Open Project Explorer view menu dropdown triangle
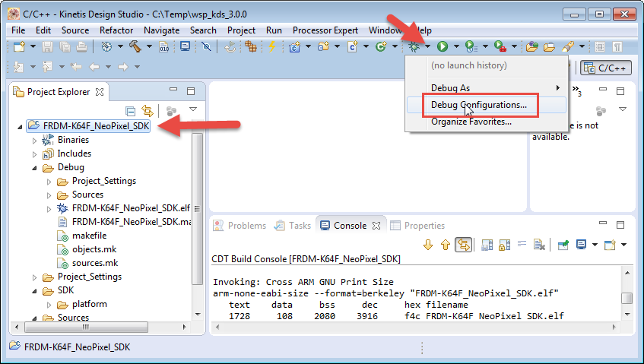This screenshot has width=644, height=364. pos(192,111)
